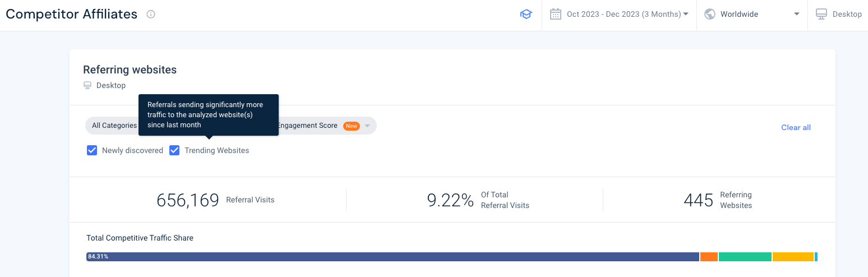Select the orange traffic share bar segment
Image resolution: width=868 pixels, height=277 pixels.
[x=709, y=257]
